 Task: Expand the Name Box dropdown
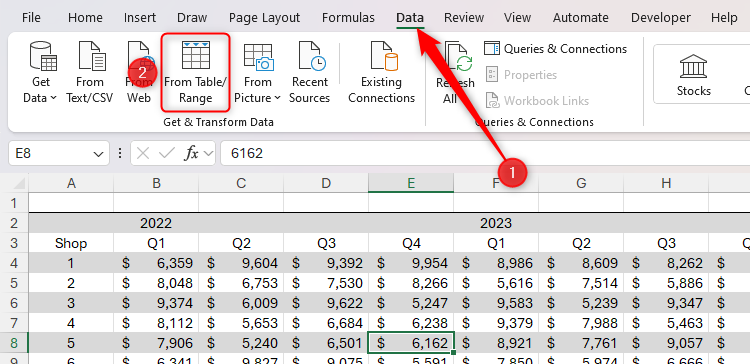98,154
